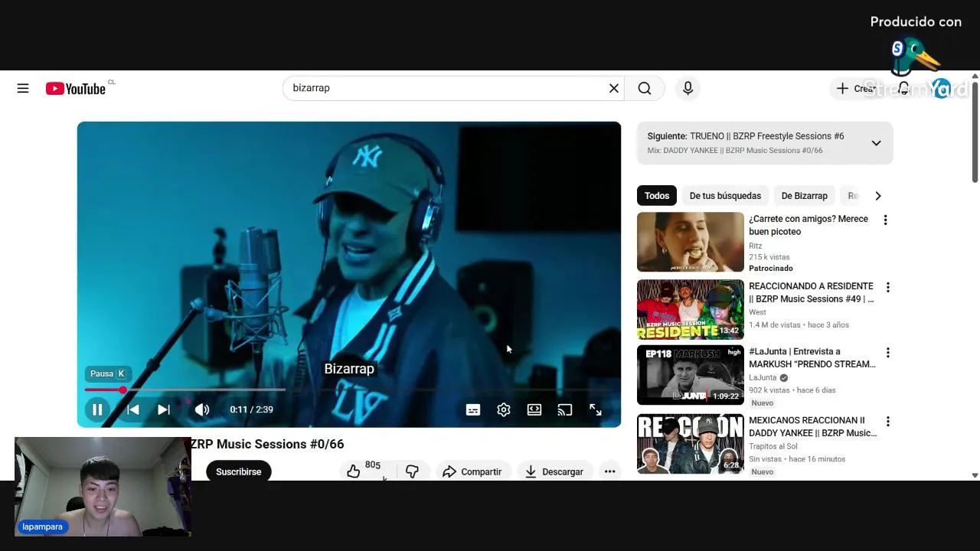Open MEXICANOS REACCIONAN video thumbnail
The image size is (980, 551).
pos(691,444)
